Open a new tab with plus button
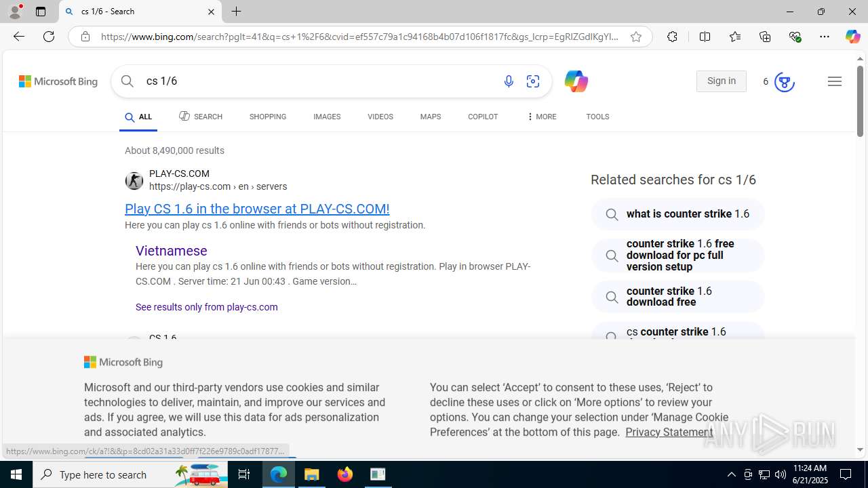 point(237,12)
